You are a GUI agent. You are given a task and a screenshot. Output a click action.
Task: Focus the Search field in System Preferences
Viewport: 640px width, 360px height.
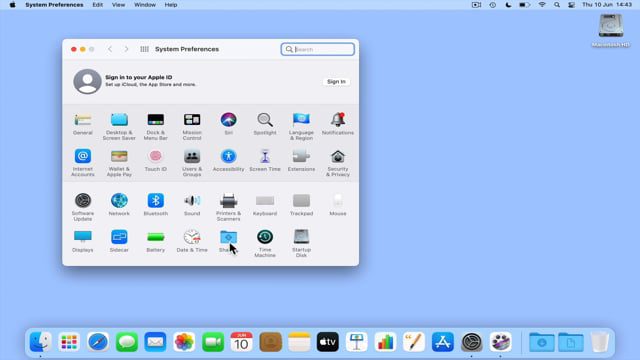(318, 49)
